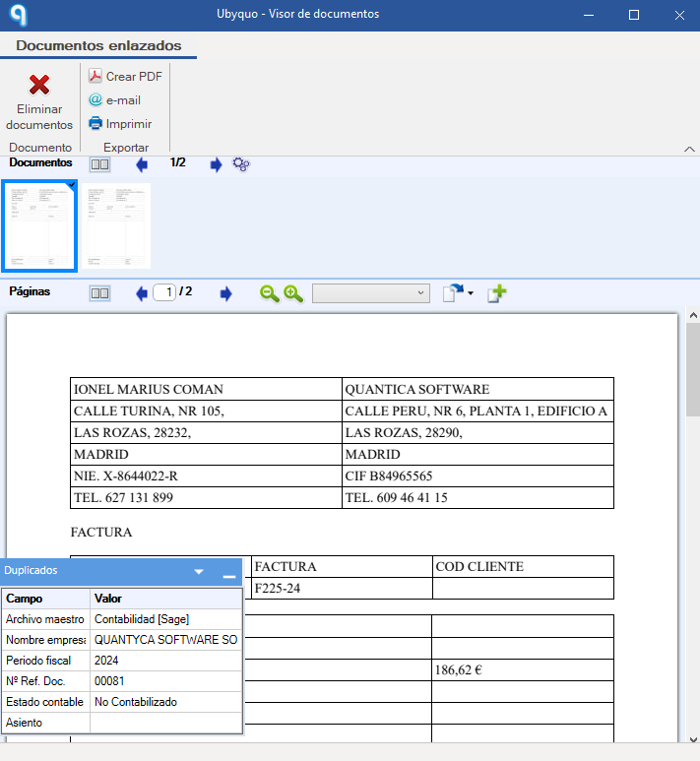
Task: Click the page number input field
Action: (164, 292)
